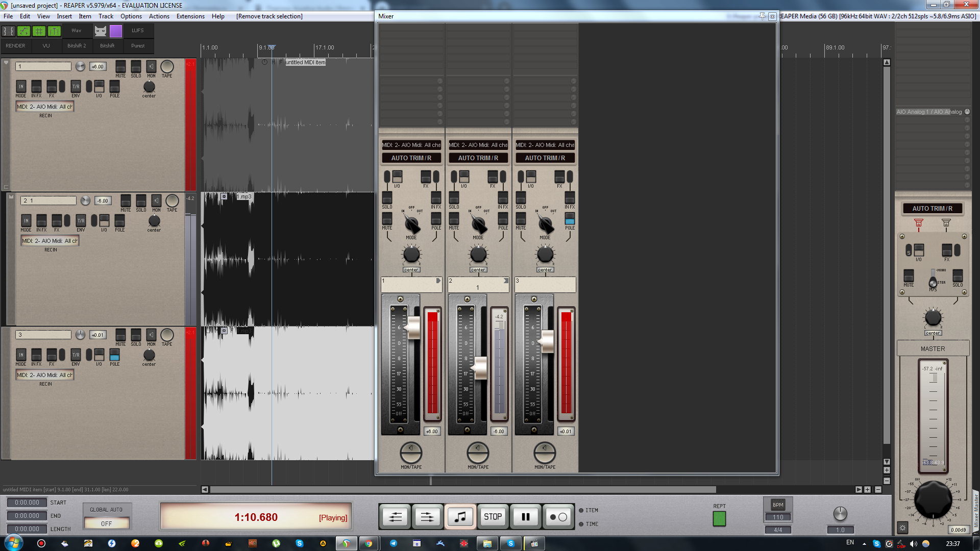The image size is (980, 551).
Task: Click the RENDER toolbar button
Action: click(15, 46)
